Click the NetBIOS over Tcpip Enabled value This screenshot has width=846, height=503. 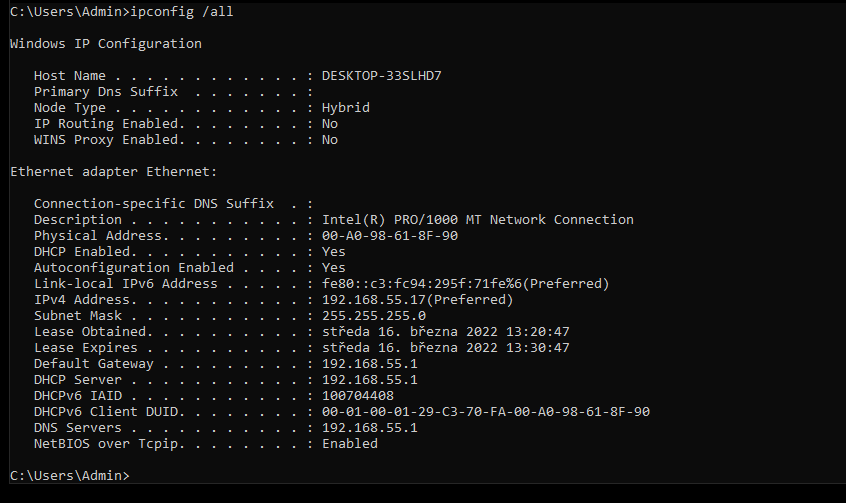point(349,443)
